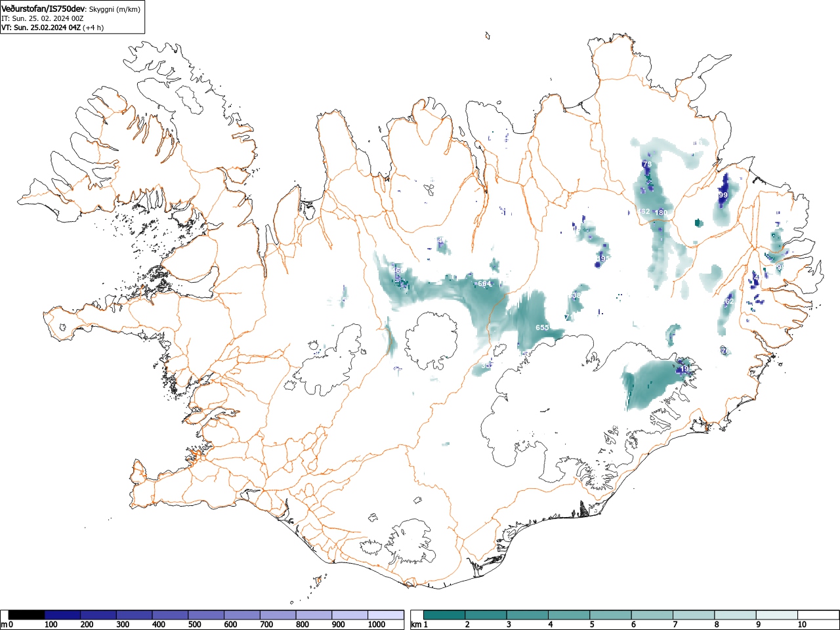Click the 'Veðurstofan/IS750dev' title text
840x630 pixels.
point(44,9)
